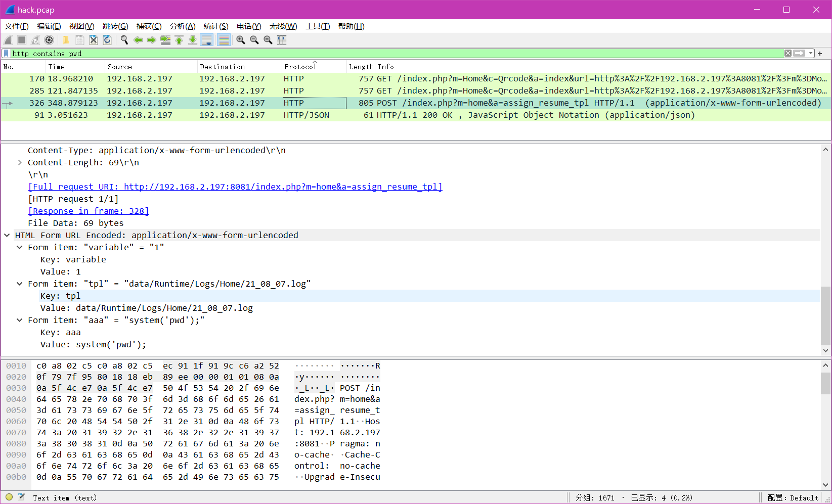This screenshot has width=832, height=504.
Task: Open a capture file via folder icon
Action: coord(66,40)
